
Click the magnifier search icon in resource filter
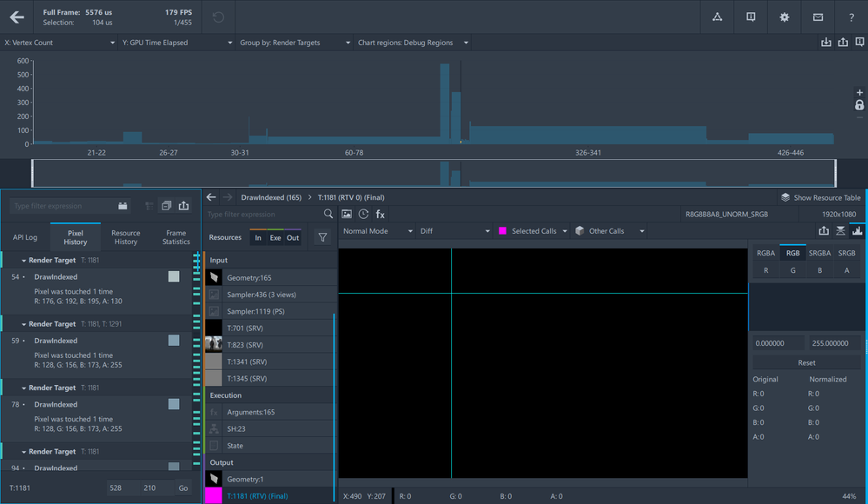pyautogui.click(x=328, y=214)
